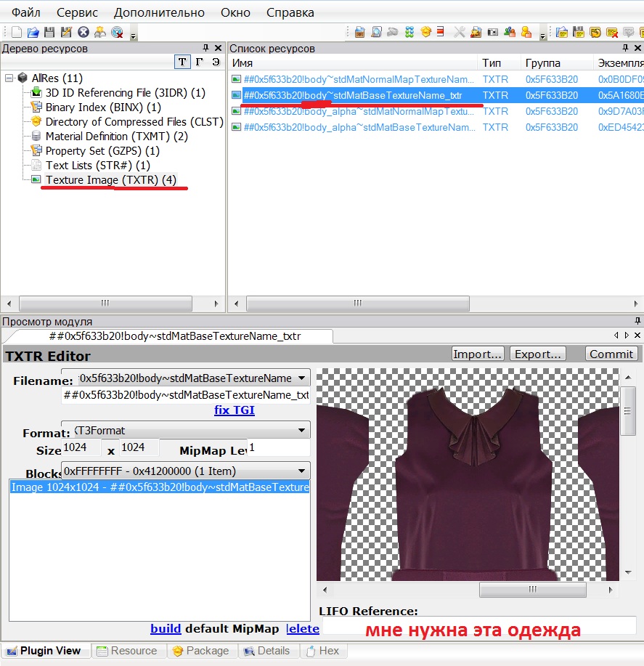644x666 pixels.
Task: Click the crossed wrench tools icon
Action: coord(459,32)
